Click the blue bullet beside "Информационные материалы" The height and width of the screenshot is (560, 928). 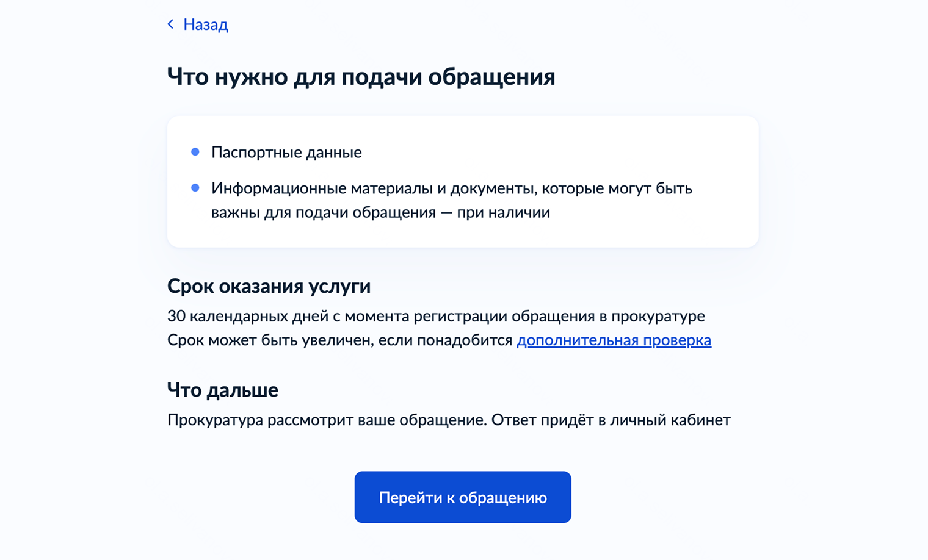(195, 188)
